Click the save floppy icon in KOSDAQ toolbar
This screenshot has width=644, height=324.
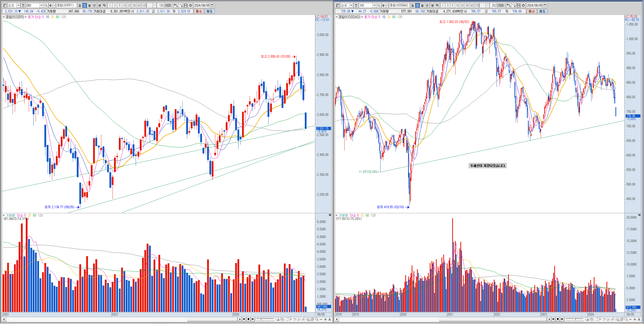pos(519,5)
